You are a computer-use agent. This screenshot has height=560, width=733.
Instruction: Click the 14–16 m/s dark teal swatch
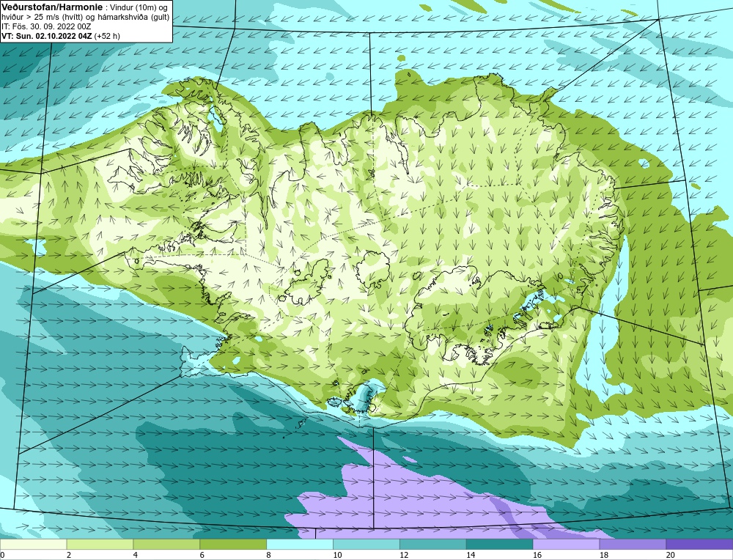pyautogui.click(x=500, y=544)
